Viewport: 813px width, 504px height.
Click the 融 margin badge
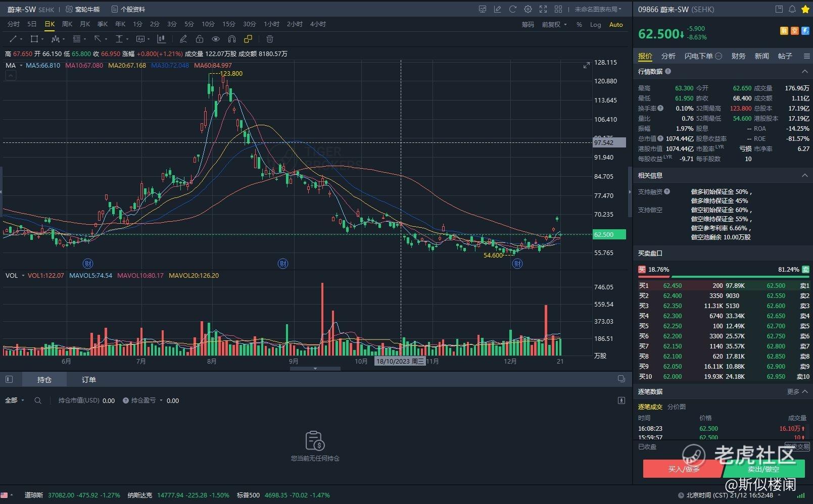click(784, 31)
